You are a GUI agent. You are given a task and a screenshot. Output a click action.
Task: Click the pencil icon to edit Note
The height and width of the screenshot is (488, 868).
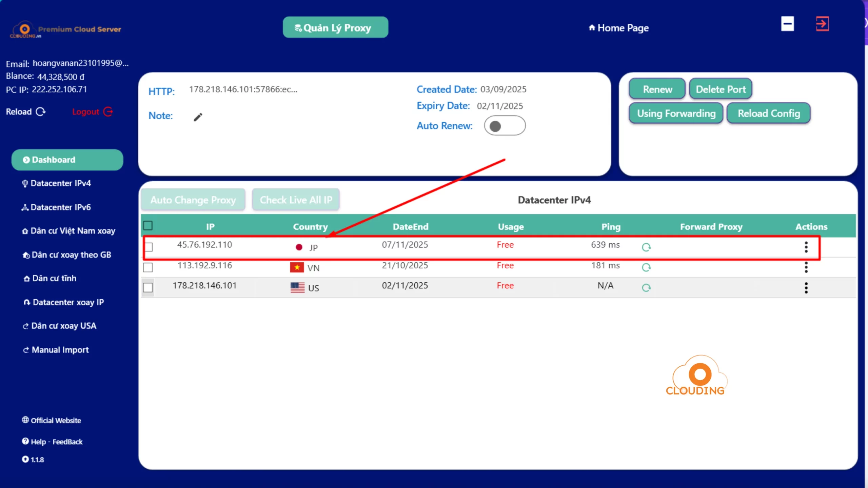pos(198,117)
